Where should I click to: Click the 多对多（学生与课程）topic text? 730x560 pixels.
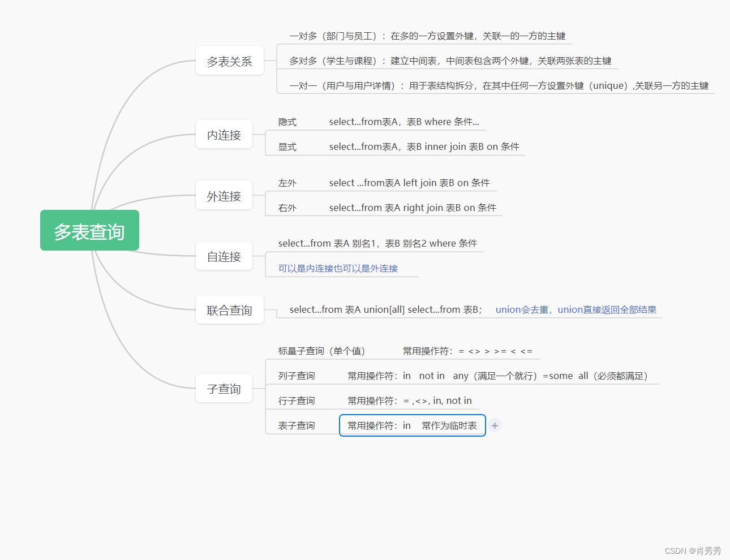point(447,61)
